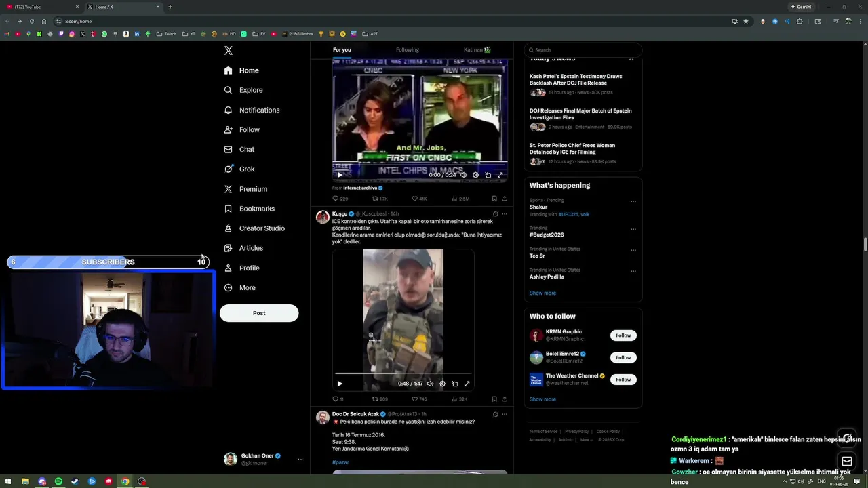Open the Windows Start menu
Viewport: 868px width, 488px height.
coord(8,481)
